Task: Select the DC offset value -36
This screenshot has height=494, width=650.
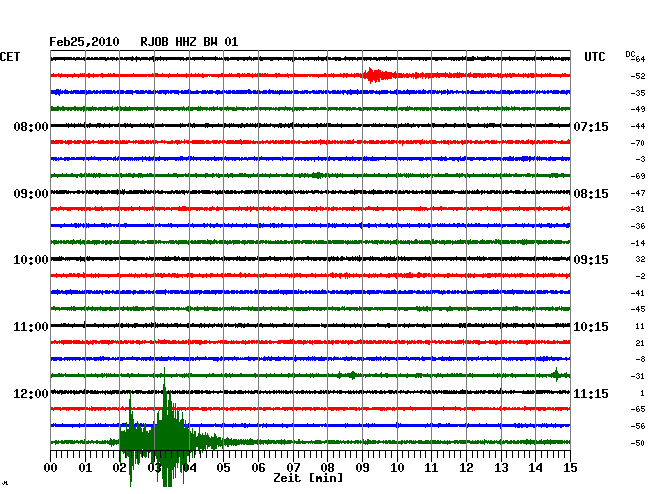Action: pyautogui.click(x=638, y=226)
